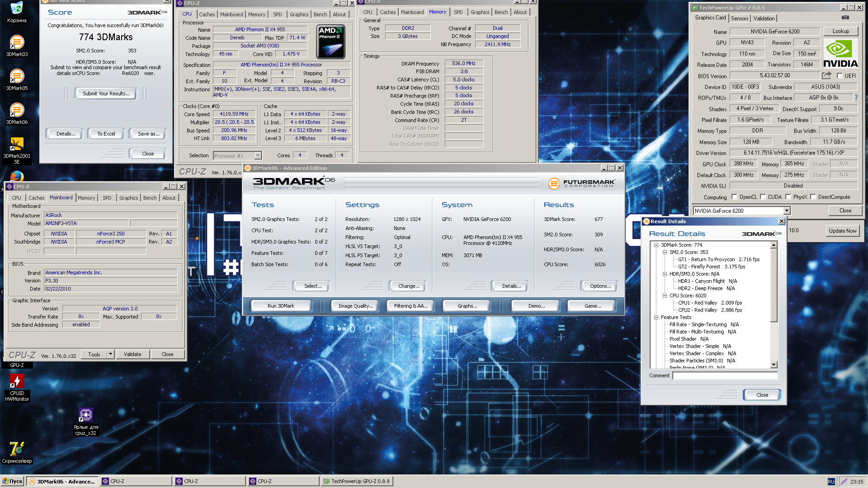Click To Excel button in Score window
Viewport: 868px width, 488px height.
click(x=106, y=134)
